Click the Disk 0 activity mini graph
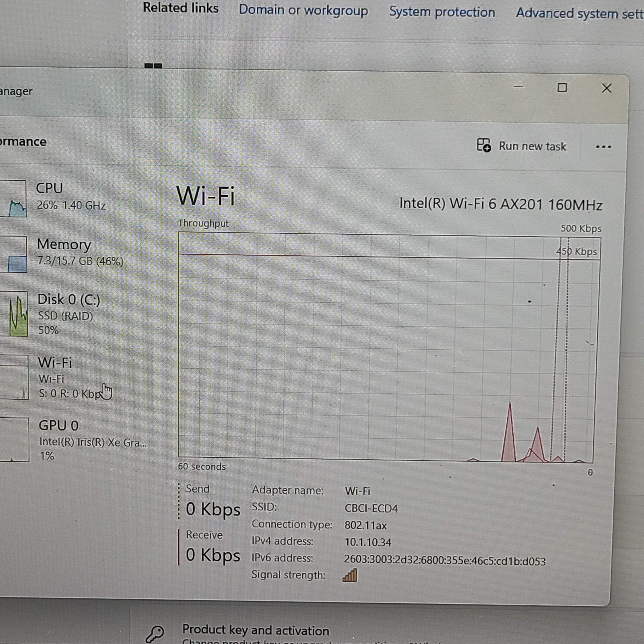 pyautogui.click(x=14, y=314)
